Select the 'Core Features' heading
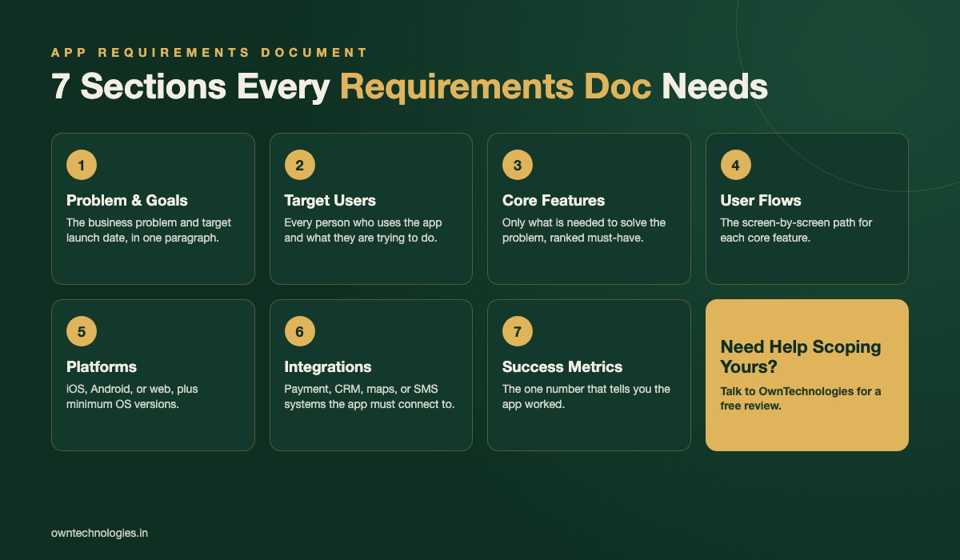Screen dimensions: 960x560 [x=554, y=200]
